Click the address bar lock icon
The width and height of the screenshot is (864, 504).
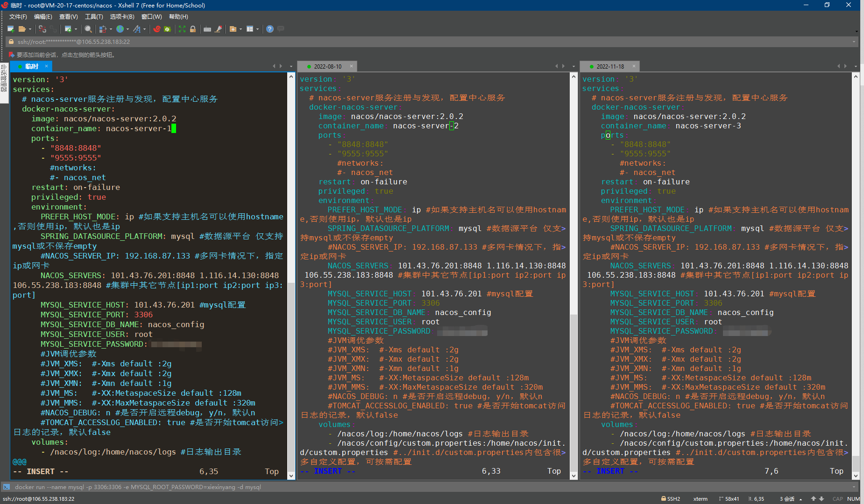tap(11, 42)
